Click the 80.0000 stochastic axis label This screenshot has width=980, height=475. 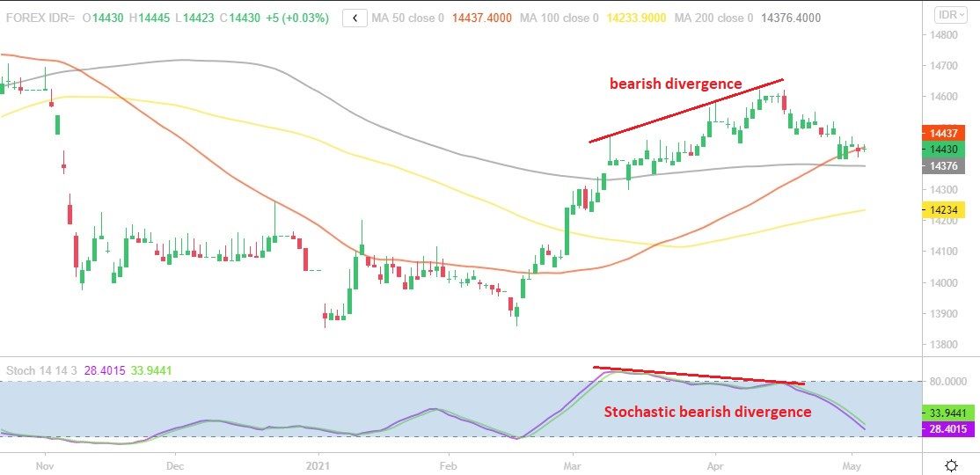tap(947, 381)
